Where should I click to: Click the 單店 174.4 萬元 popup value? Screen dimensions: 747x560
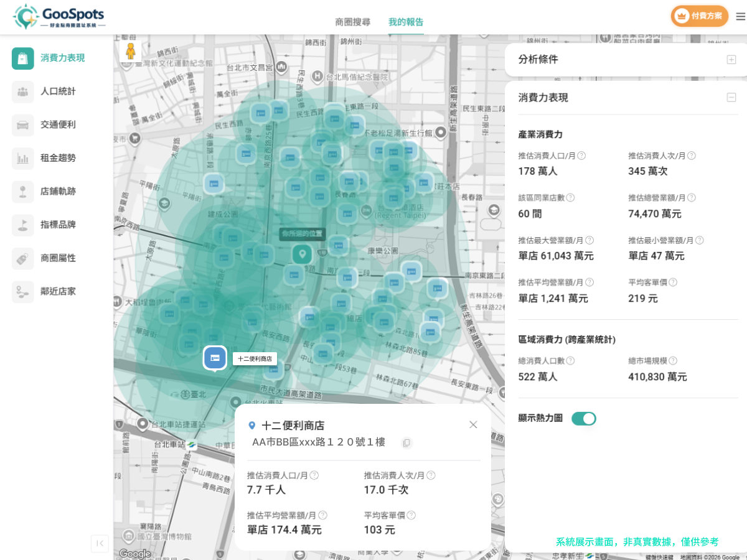284,530
